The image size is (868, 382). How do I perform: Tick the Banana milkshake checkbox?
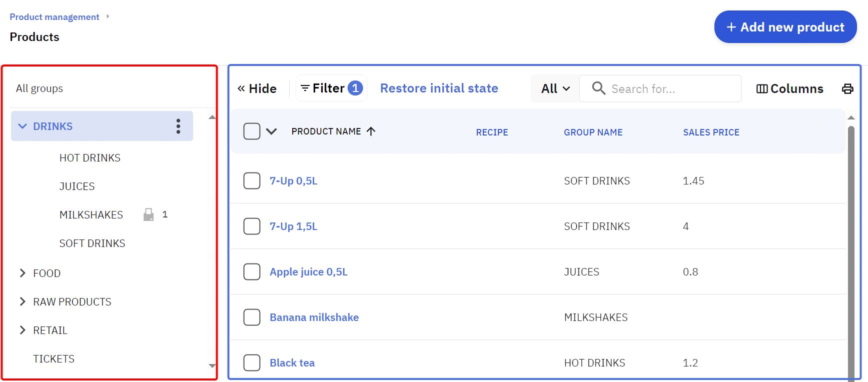click(x=252, y=317)
